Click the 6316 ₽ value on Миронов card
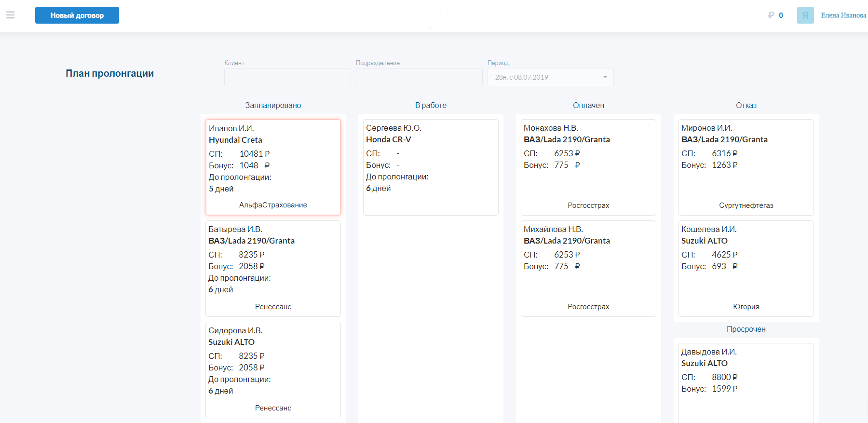 [x=725, y=153]
